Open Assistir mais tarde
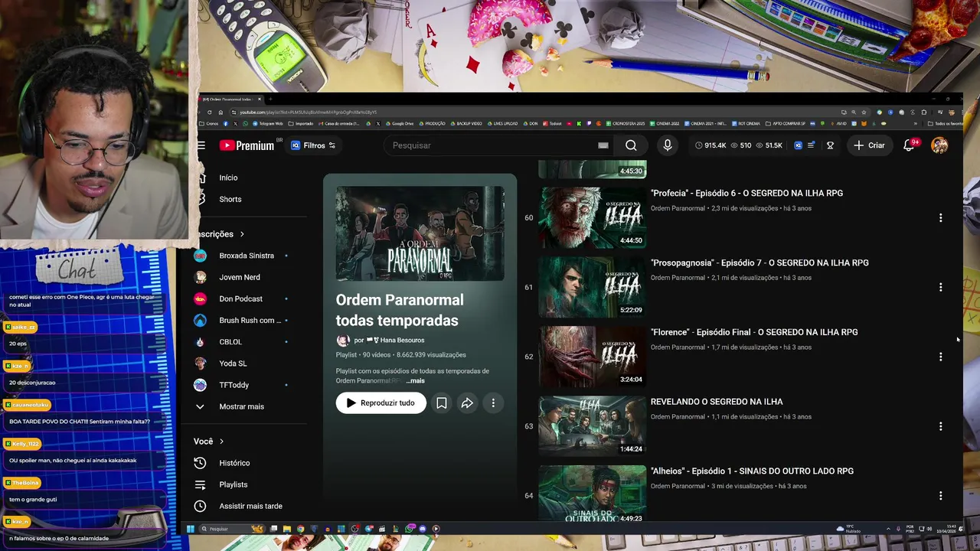The height and width of the screenshot is (551, 980). click(x=250, y=506)
